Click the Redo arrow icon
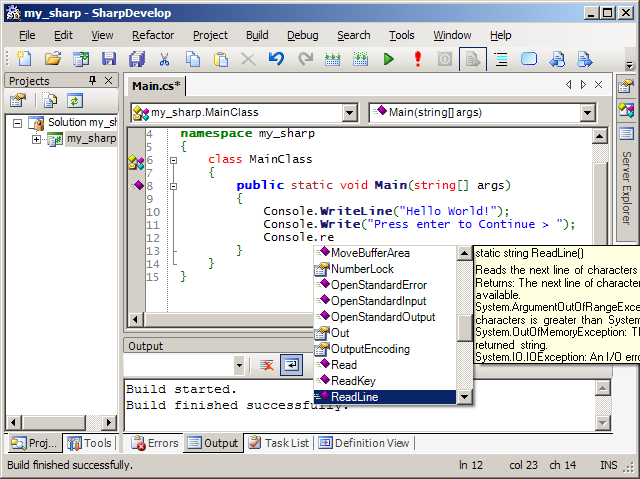640x479 pixels. [x=305, y=60]
